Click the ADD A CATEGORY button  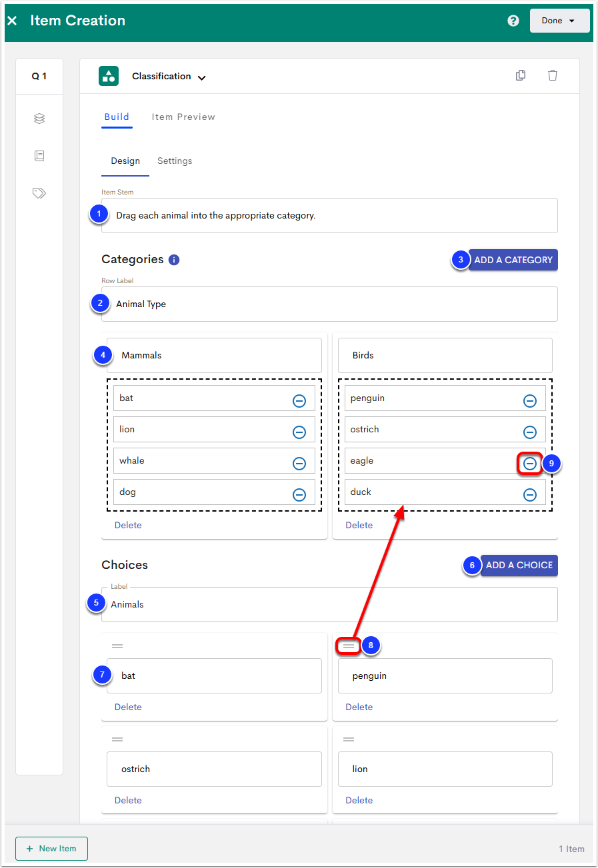pos(513,260)
